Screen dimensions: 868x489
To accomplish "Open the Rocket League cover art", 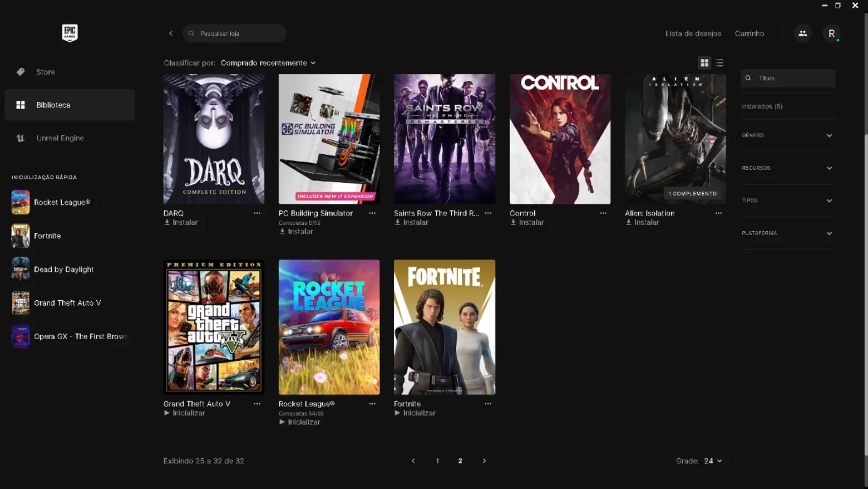I will click(329, 327).
